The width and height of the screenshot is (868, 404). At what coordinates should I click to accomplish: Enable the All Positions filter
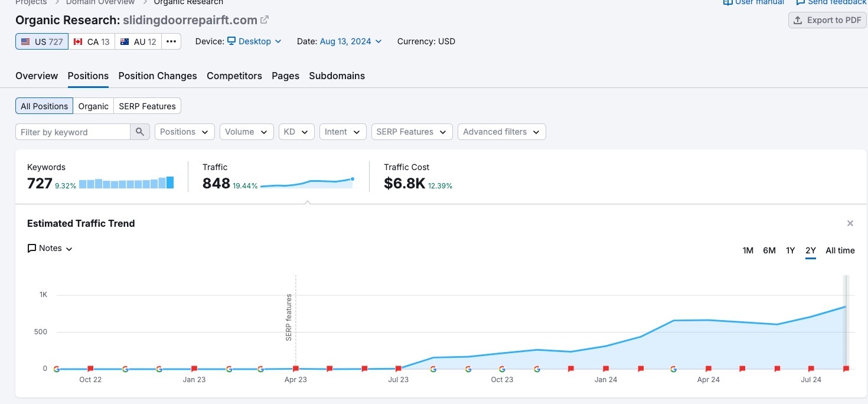coord(44,106)
